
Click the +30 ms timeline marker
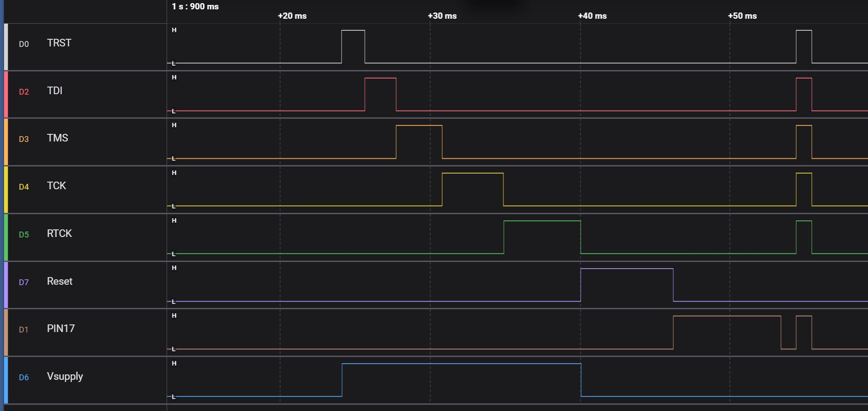[x=442, y=16]
